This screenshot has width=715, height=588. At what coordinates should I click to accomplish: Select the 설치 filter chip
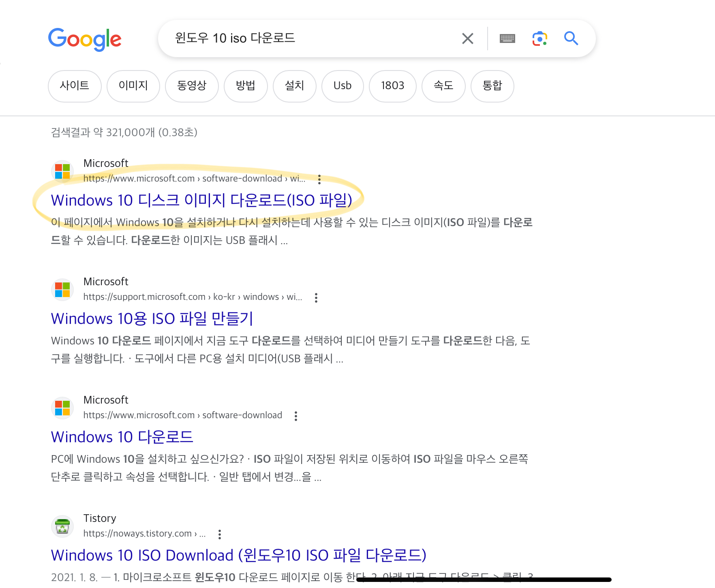[x=295, y=86]
